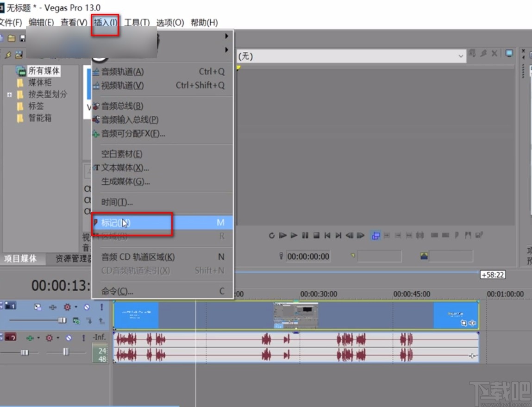This screenshot has height=407, width=532.
Task: Open the (无) preview source dropdown
Action: click(460, 56)
